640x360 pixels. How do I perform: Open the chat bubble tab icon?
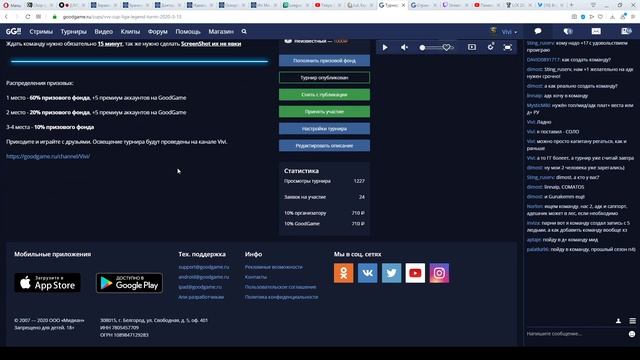(538, 31)
